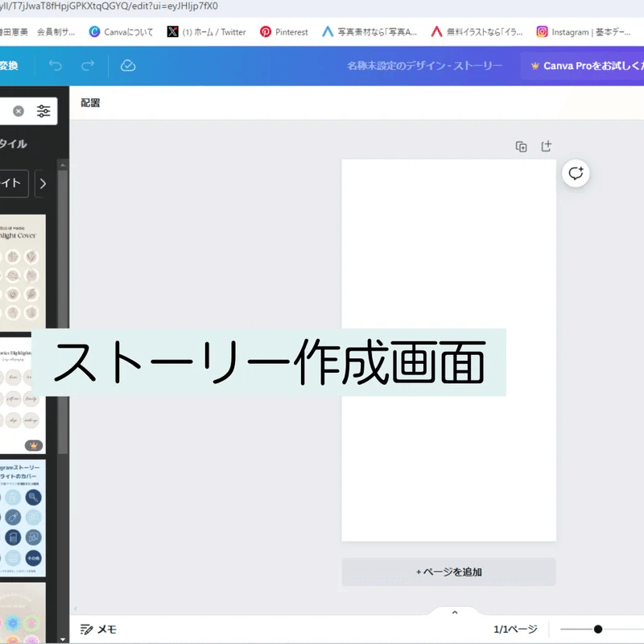Click the Canva Proをお試し button
This screenshot has width=644, height=644.
(x=582, y=66)
